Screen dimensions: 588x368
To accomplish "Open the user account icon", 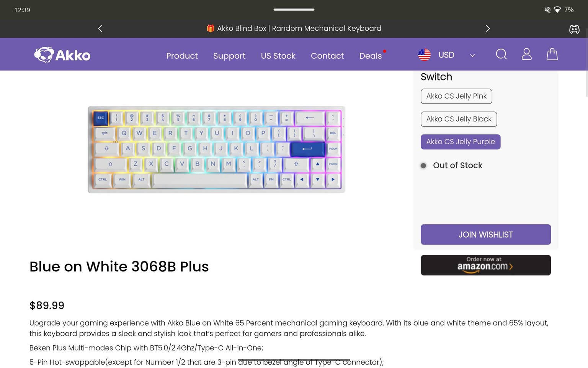I will (527, 54).
